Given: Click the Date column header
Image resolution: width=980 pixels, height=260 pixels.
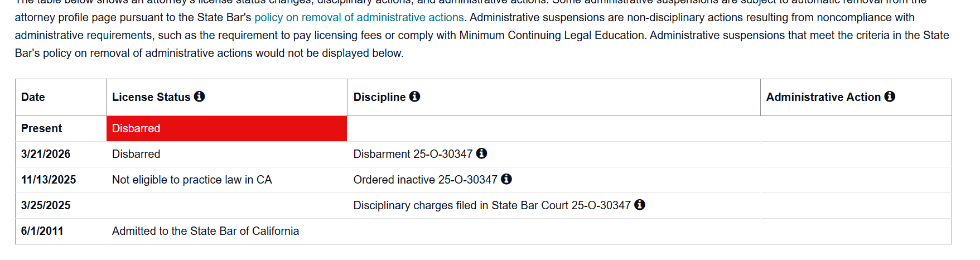Looking at the screenshot, I should tap(33, 97).
